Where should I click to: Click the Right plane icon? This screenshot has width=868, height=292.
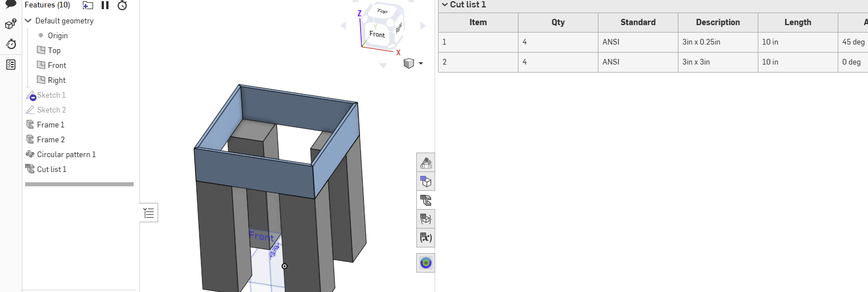pos(41,80)
